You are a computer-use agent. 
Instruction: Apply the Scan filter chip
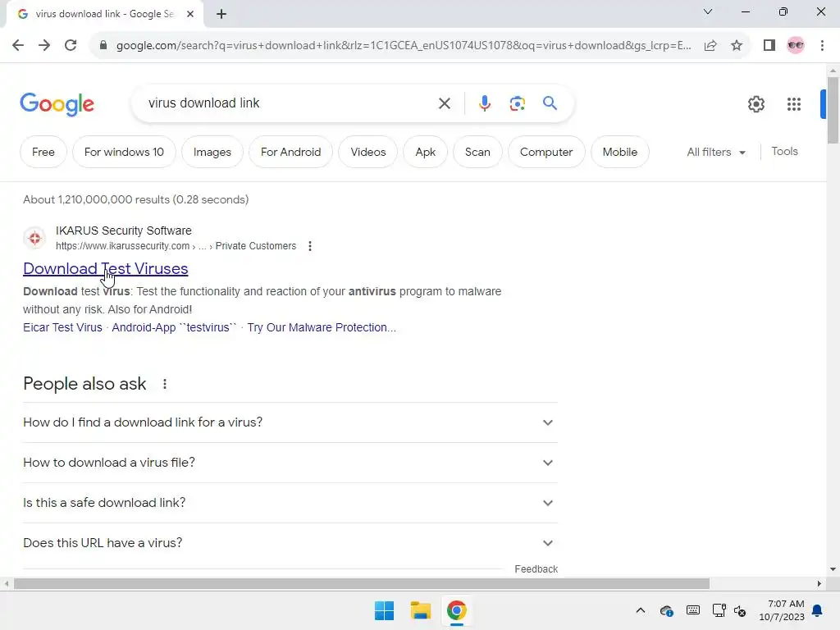tap(477, 152)
